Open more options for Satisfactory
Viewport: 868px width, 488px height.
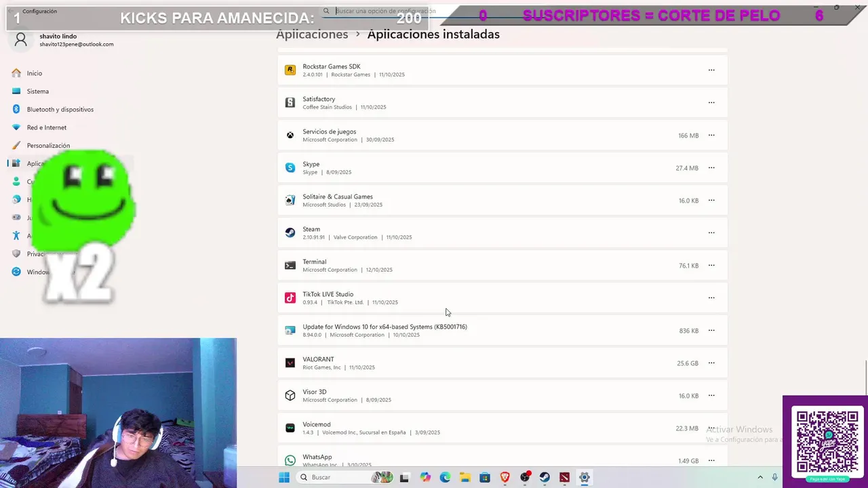tap(711, 102)
